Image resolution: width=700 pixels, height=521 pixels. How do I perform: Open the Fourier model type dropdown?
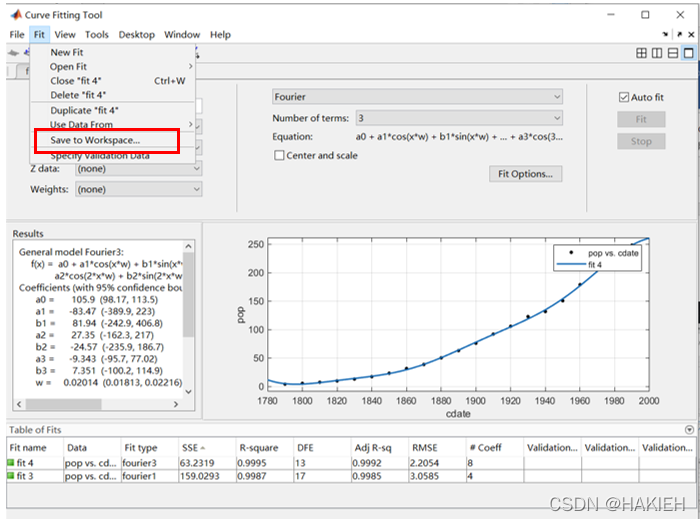(417, 97)
